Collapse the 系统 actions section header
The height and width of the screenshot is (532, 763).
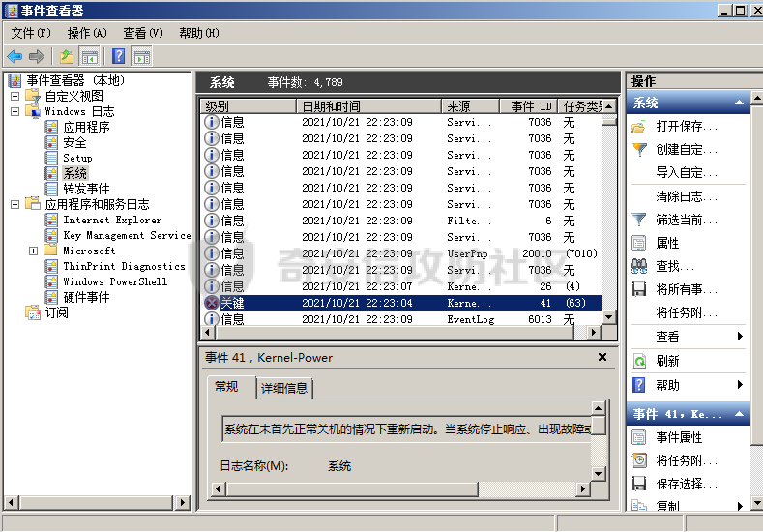click(x=739, y=103)
